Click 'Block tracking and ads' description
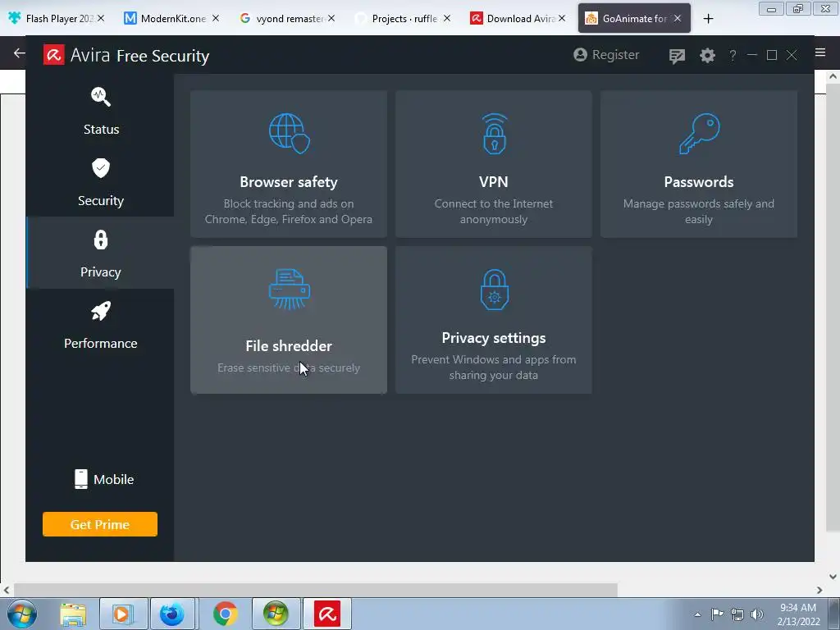The height and width of the screenshot is (630, 840). click(289, 211)
